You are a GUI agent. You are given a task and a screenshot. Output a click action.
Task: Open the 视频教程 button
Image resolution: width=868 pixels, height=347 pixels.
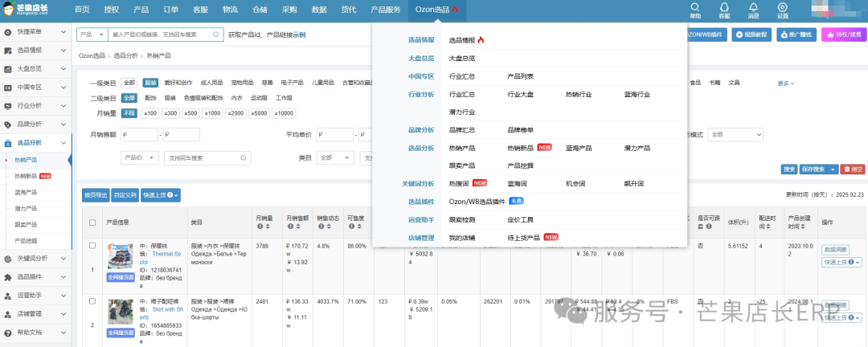[x=752, y=35]
